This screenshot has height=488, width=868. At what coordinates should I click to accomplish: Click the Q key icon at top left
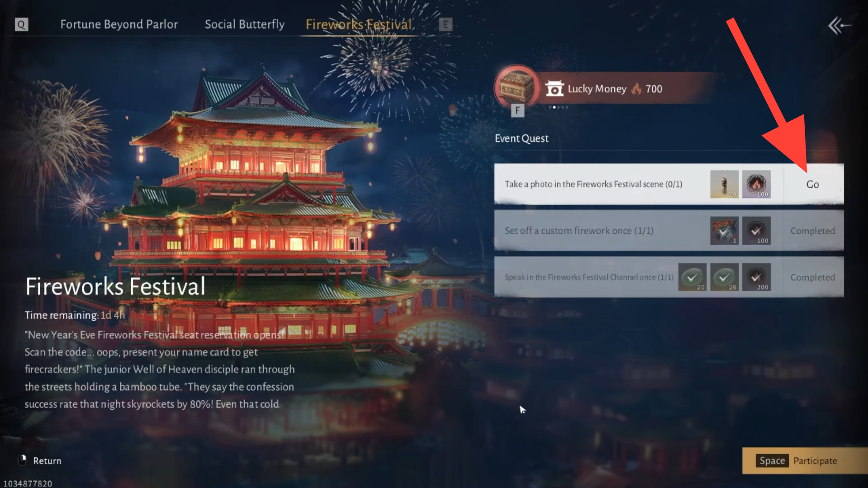tap(21, 24)
